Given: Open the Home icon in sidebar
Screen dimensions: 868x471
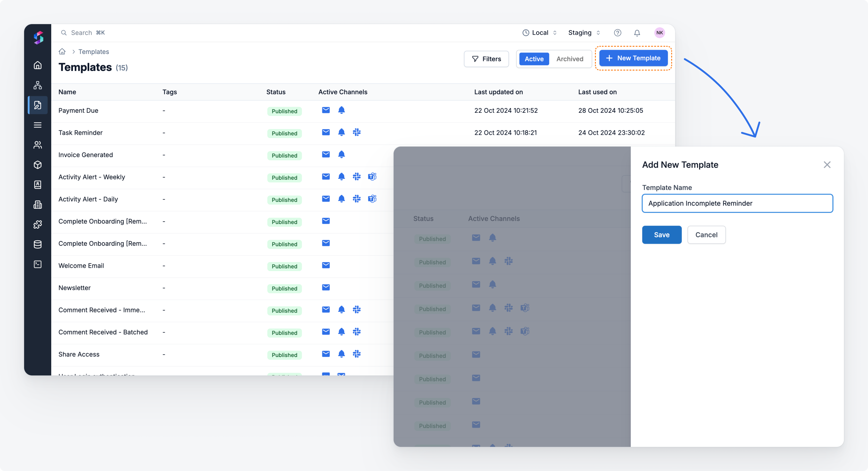Looking at the screenshot, I should pos(38,65).
